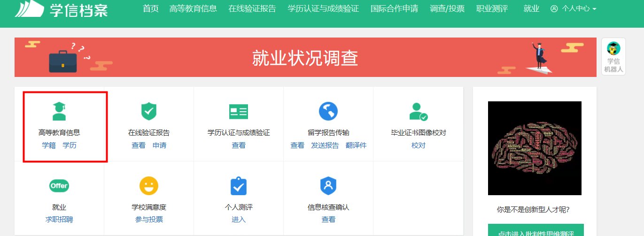Open 学历认证与成绩验证 in top navigation bar

coord(323,8)
